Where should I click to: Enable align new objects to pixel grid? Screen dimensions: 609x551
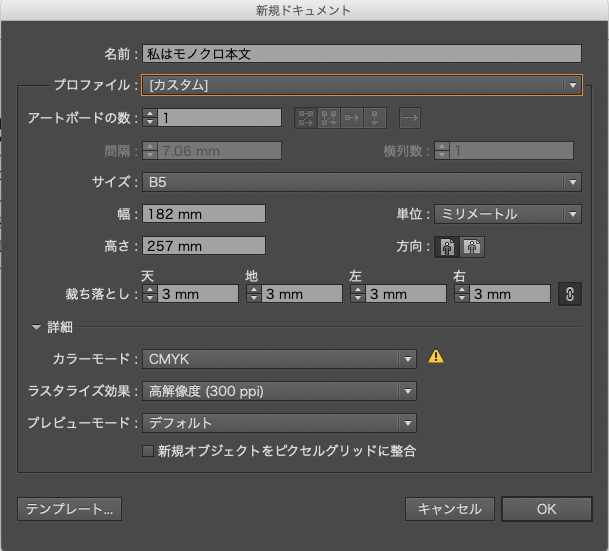coord(148,451)
